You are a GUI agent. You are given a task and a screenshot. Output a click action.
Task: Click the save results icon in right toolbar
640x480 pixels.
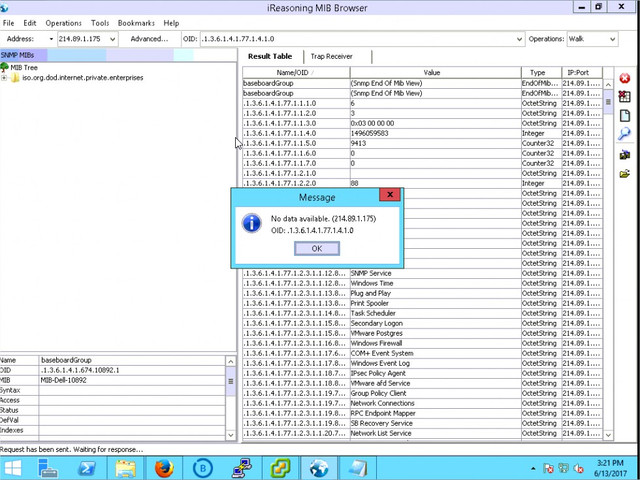click(624, 155)
